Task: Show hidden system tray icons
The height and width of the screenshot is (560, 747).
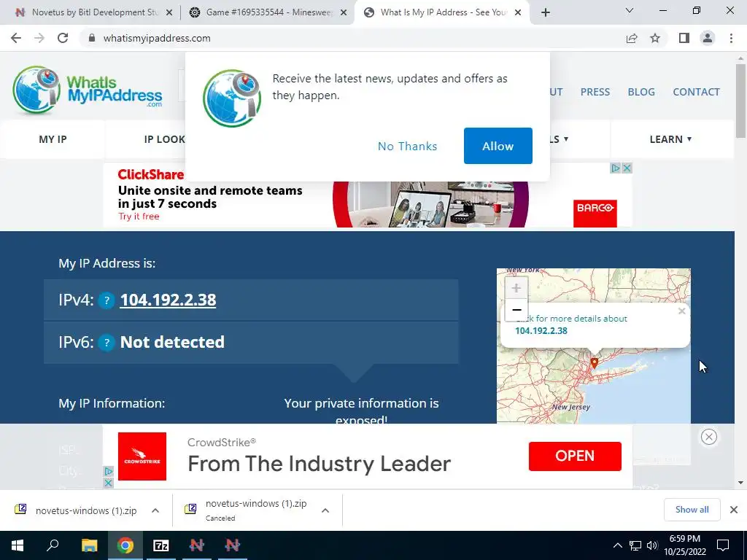Action: [x=617, y=545]
